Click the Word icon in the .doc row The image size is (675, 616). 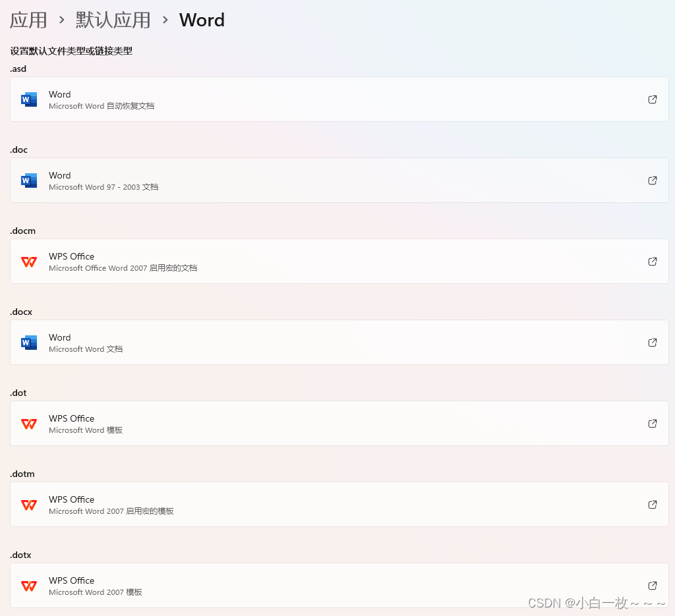point(29,180)
